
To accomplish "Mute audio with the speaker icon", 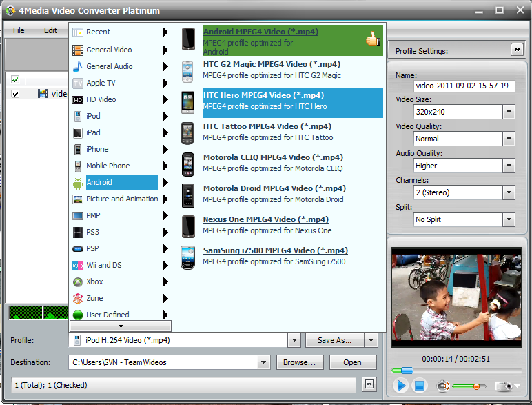I will (443, 386).
